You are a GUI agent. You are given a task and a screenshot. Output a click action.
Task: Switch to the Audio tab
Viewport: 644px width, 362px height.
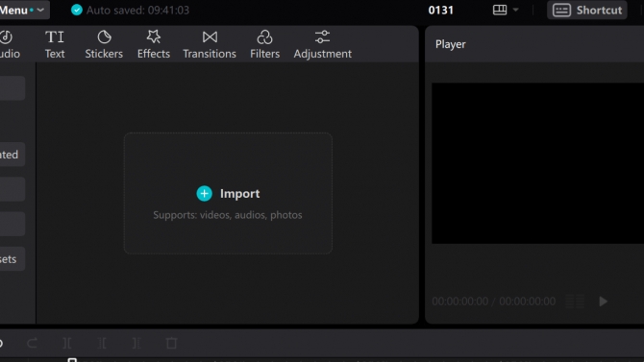[9, 44]
